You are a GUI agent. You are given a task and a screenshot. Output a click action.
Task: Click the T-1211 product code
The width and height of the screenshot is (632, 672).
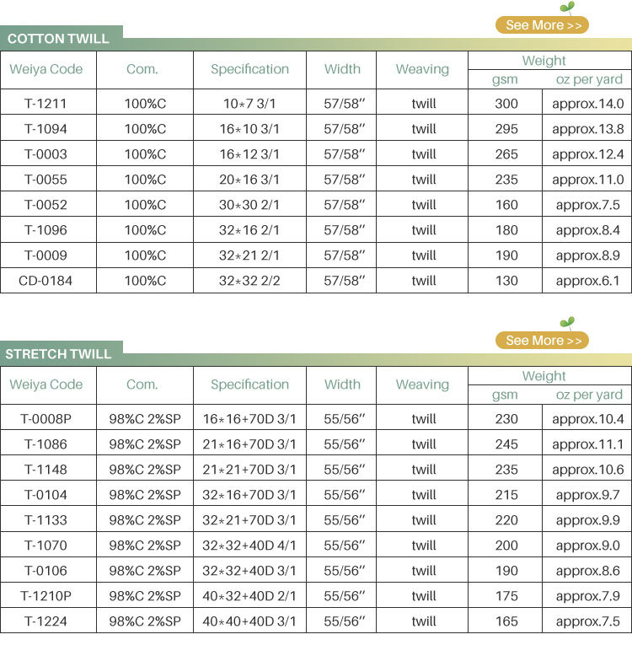tap(46, 104)
